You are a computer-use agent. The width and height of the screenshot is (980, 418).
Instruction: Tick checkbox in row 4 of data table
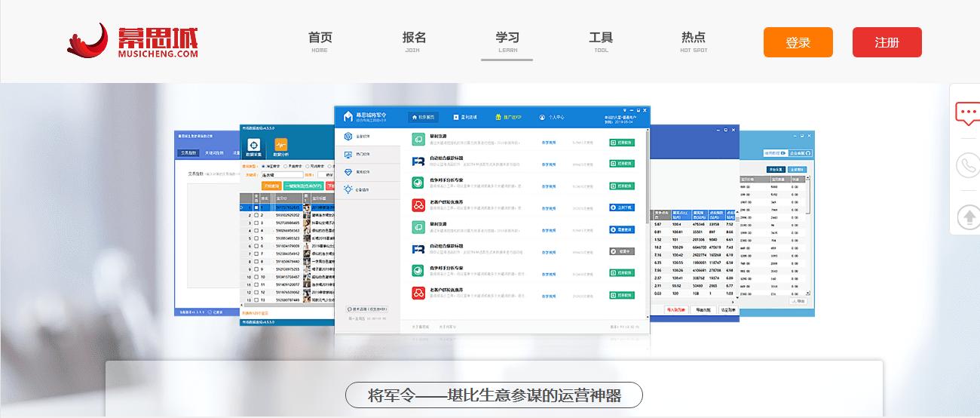[x=256, y=230]
